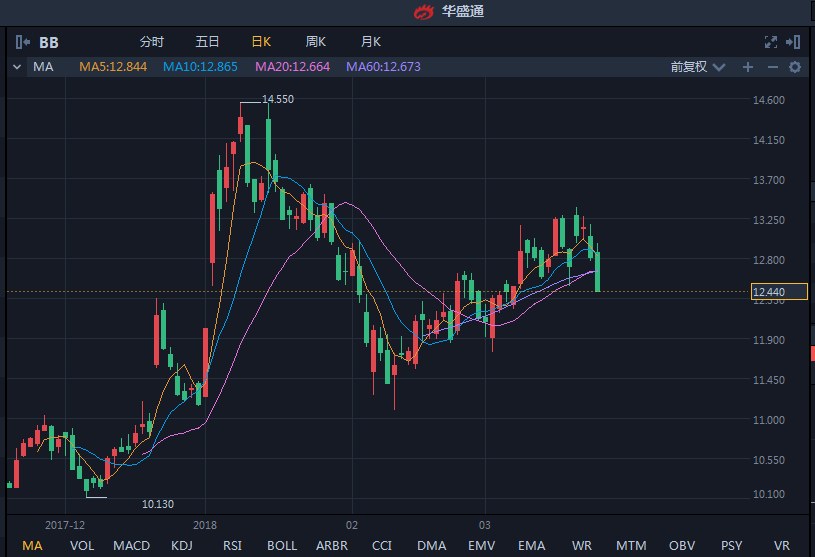Show the KDJ indicator
Image resolution: width=815 pixels, height=557 pixels.
tap(182, 545)
